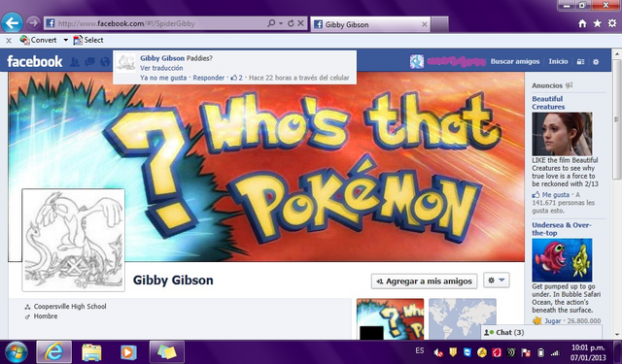
Task: Click the search magnifier in the address bar
Action: (x=271, y=23)
